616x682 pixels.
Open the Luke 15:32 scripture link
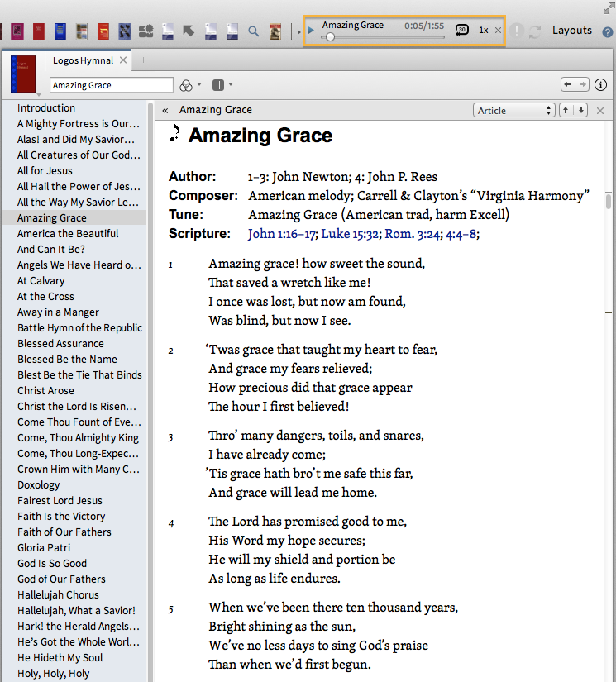(x=349, y=234)
